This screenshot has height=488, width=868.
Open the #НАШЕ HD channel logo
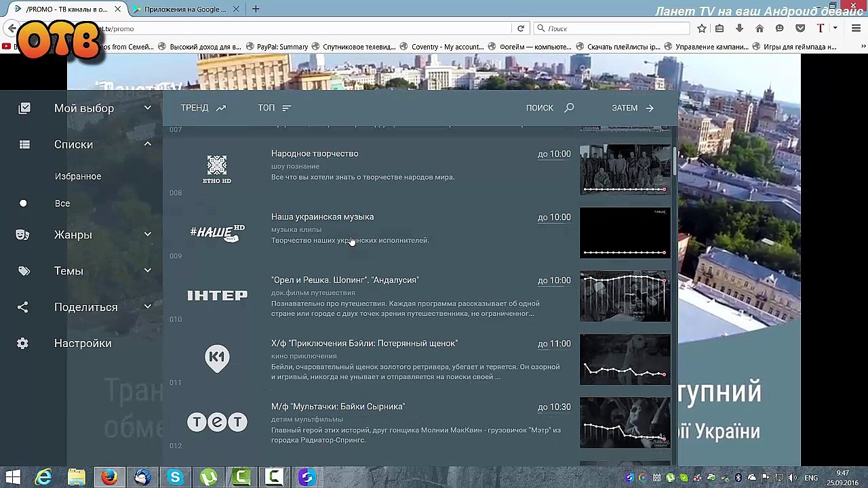(x=217, y=232)
